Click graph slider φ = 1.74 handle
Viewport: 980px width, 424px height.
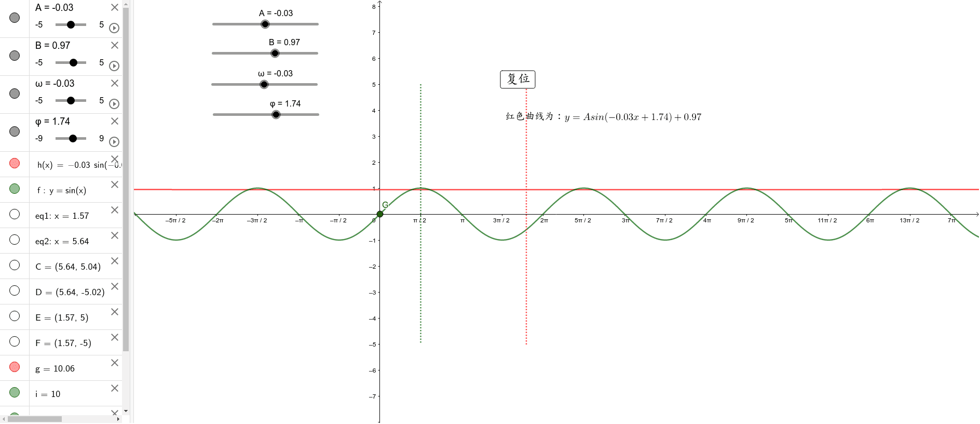pyautogui.click(x=276, y=114)
